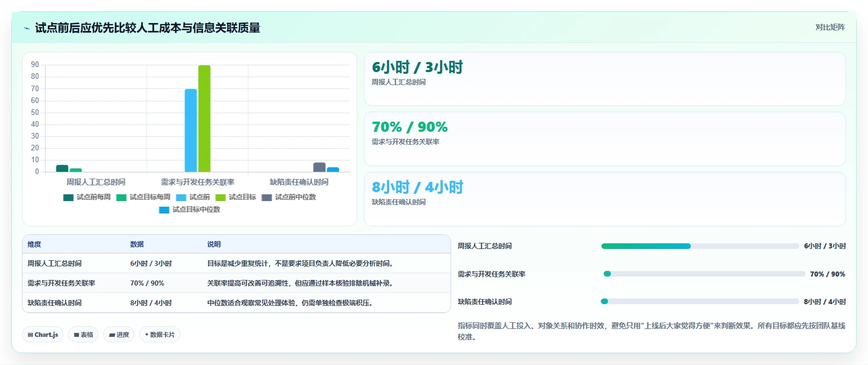Click the dark teal bar for 周报人工汇总时间
868x365 pixels.
[62, 168]
